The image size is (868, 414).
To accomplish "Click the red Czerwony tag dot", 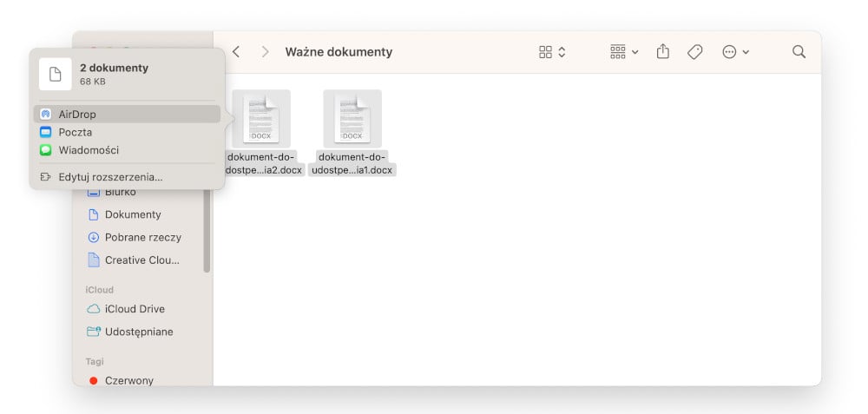I will tap(94, 381).
